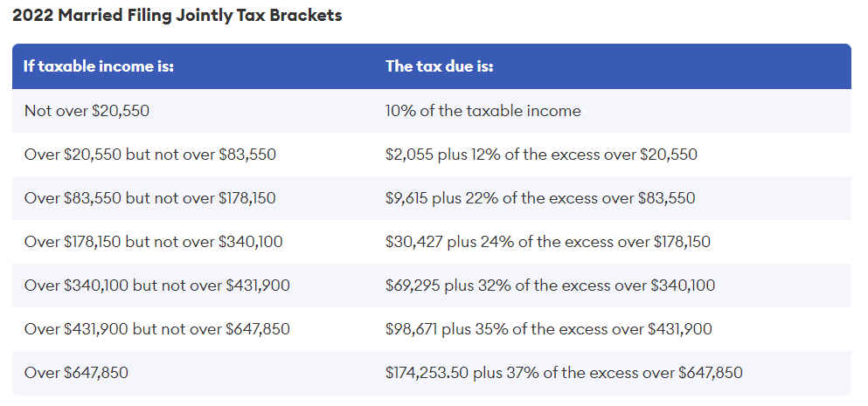Click the 'Over $647,850' income cell
Image resolution: width=868 pixels, height=406 pixels.
coord(76,373)
